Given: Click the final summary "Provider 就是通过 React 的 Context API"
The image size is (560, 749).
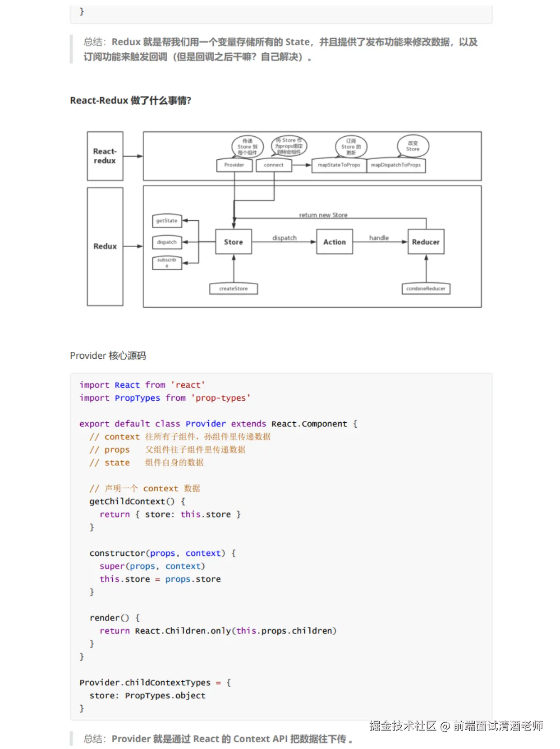Looking at the screenshot, I should 232,739.
